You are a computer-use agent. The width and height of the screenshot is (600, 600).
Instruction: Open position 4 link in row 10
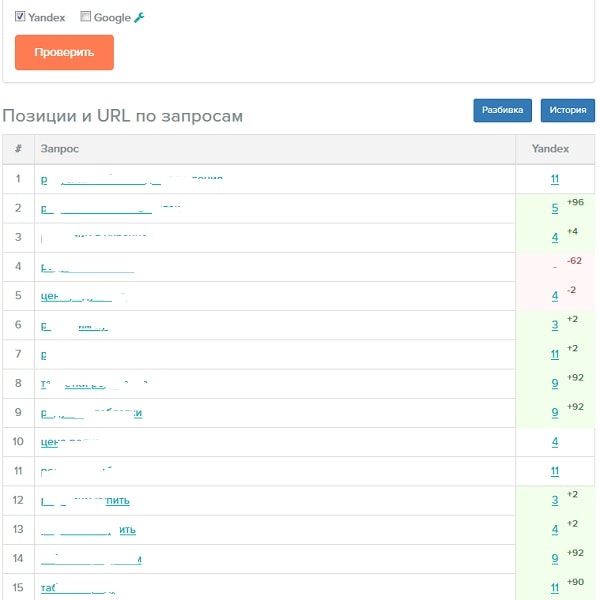click(x=554, y=442)
